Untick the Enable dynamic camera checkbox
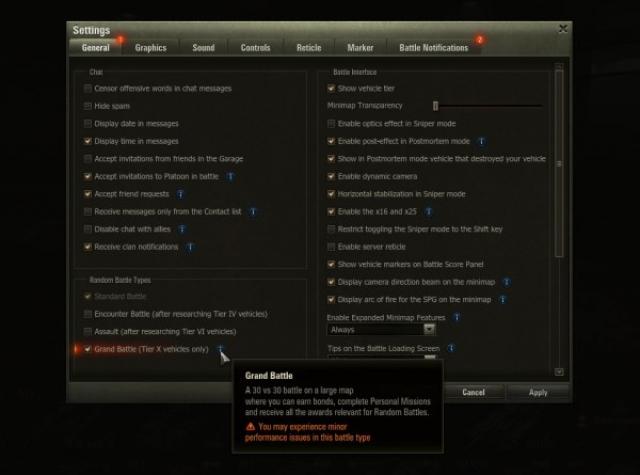The height and width of the screenshot is (475, 640). coord(331,177)
